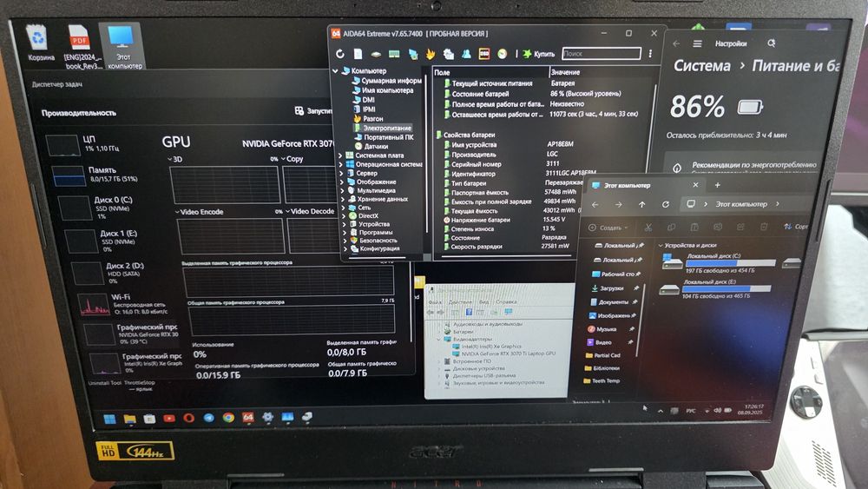
Task: Click the AIDA64 user/person toolbar icon
Action: pos(466,54)
